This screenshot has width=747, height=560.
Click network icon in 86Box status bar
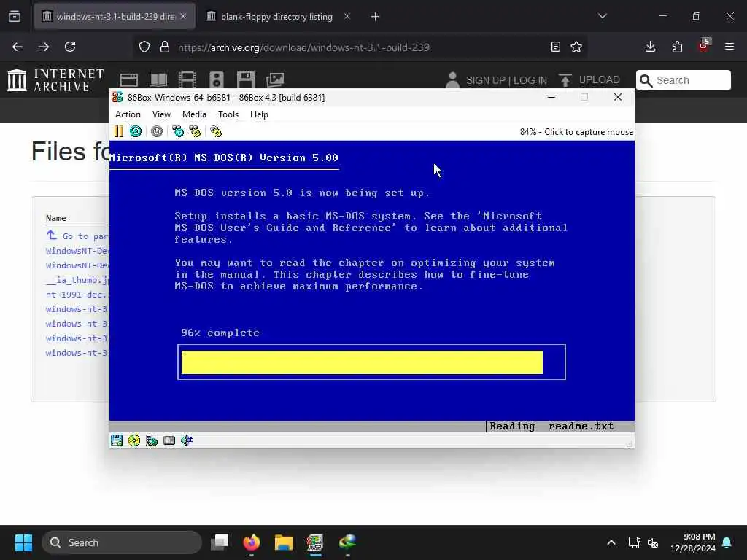click(x=152, y=440)
